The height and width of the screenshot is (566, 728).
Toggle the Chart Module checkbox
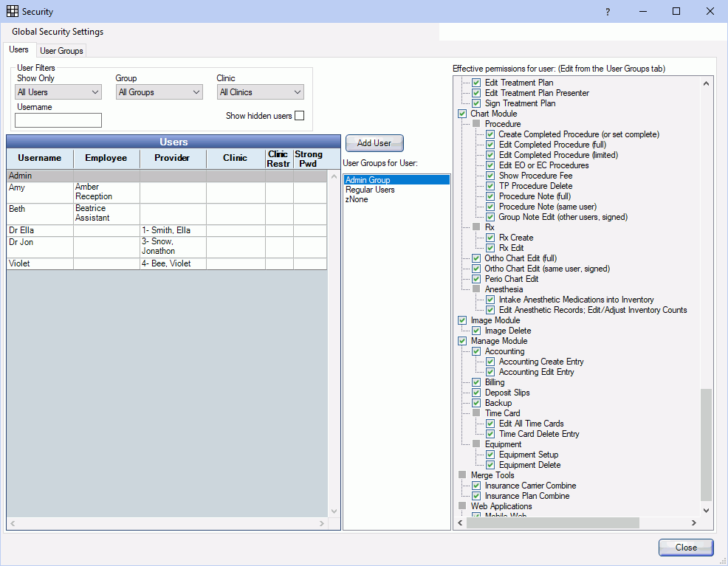pos(462,114)
